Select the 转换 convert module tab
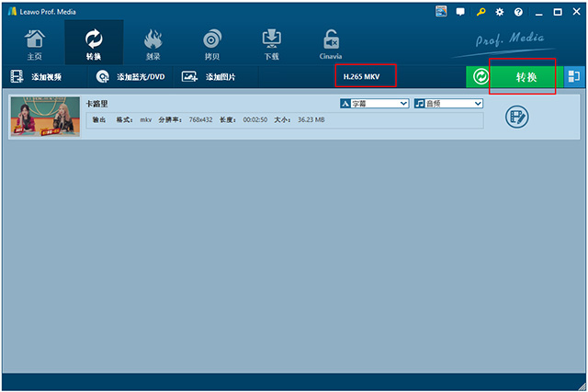 tap(94, 42)
